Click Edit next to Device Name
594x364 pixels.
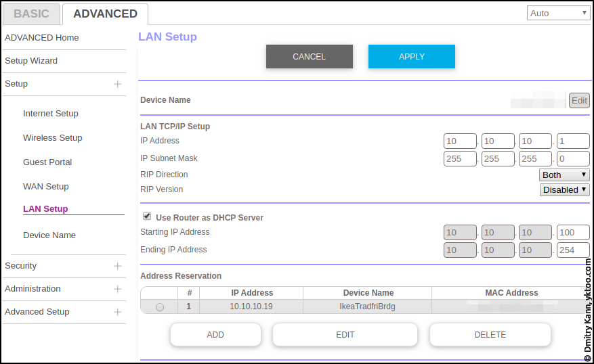[x=579, y=101]
